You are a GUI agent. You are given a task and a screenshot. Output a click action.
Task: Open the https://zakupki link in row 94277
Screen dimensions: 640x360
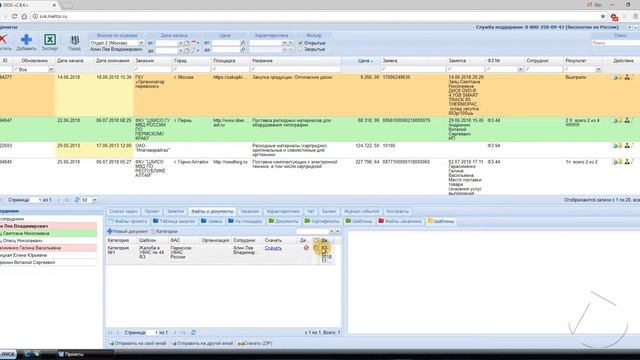tap(228, 77)
